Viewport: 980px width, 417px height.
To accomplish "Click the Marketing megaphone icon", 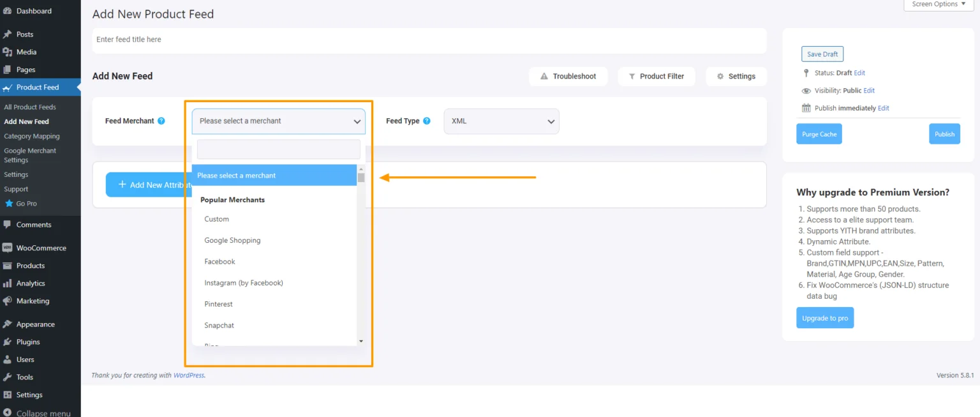I will pyautogui.click(x=8, y=301).
